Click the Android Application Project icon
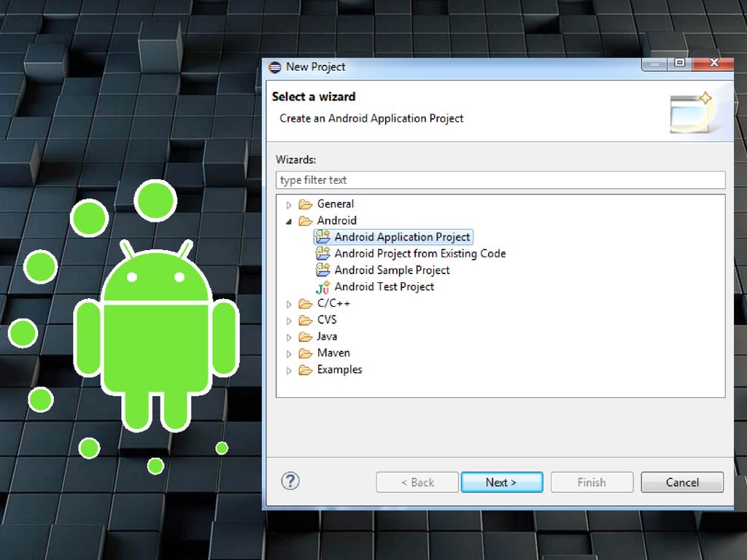This screenshot has width=747, height=560. pos(322,237)
